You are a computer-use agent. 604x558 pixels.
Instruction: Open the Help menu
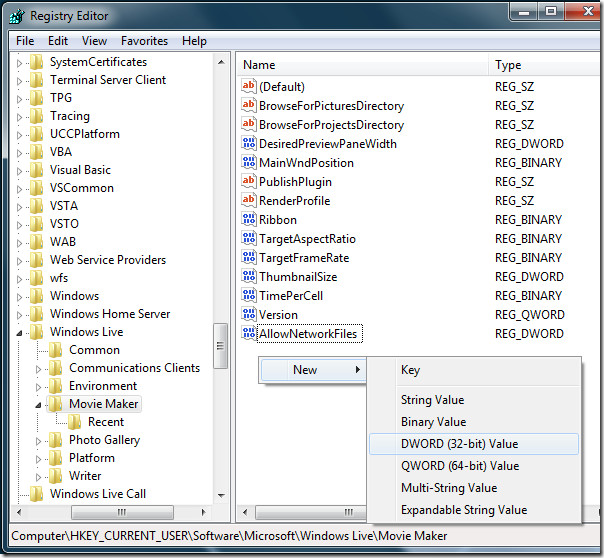tap(195, 41)
